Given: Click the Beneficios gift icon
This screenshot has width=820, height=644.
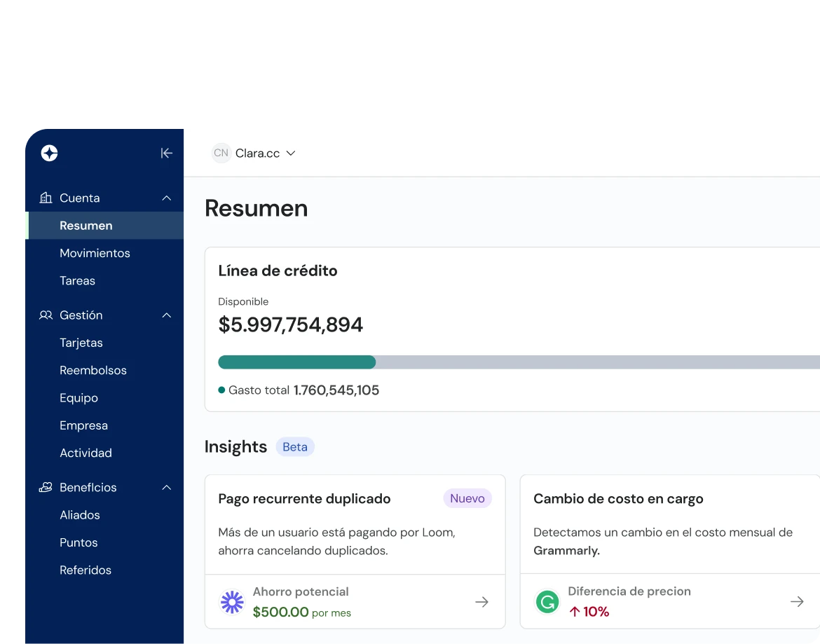Looking at the screenshot, I should [x=45, y=487].
